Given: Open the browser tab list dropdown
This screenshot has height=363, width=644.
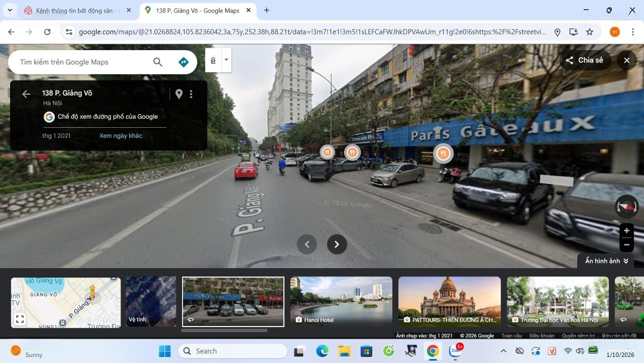Looking at the screenshot, I should [x=10, y=10].
